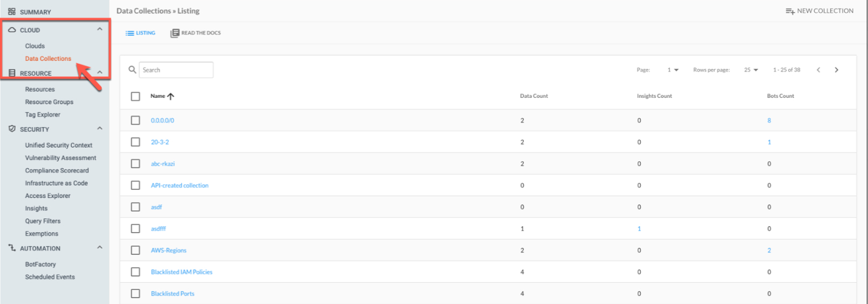Open Compliance Scorecard

pyautogui.click(x=57, y=170)
